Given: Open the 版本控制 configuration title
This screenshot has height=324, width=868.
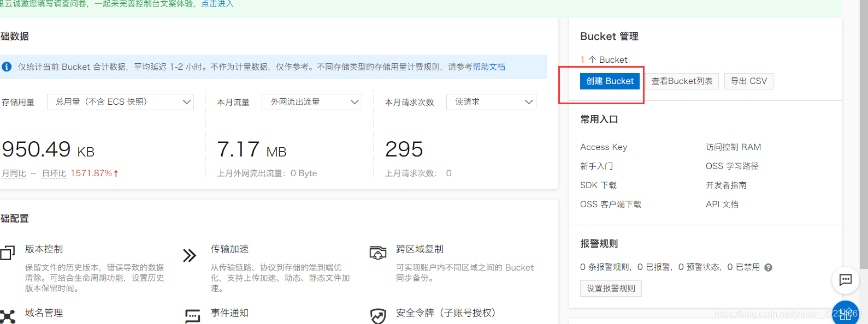Looking at the screenshot, I should tap(44, 249).
